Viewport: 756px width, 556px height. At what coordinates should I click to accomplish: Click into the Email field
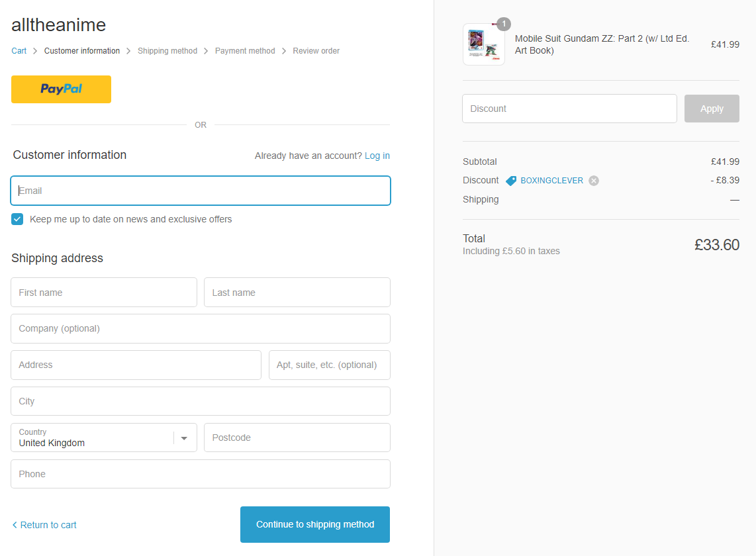click(201, 191)
